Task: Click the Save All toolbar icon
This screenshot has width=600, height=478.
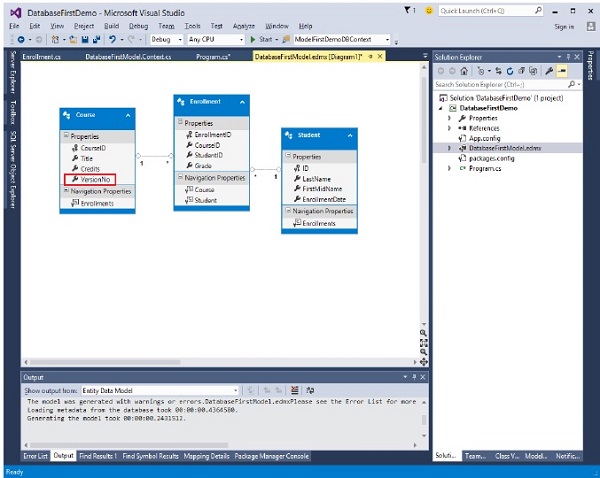Action: (96, 39)
